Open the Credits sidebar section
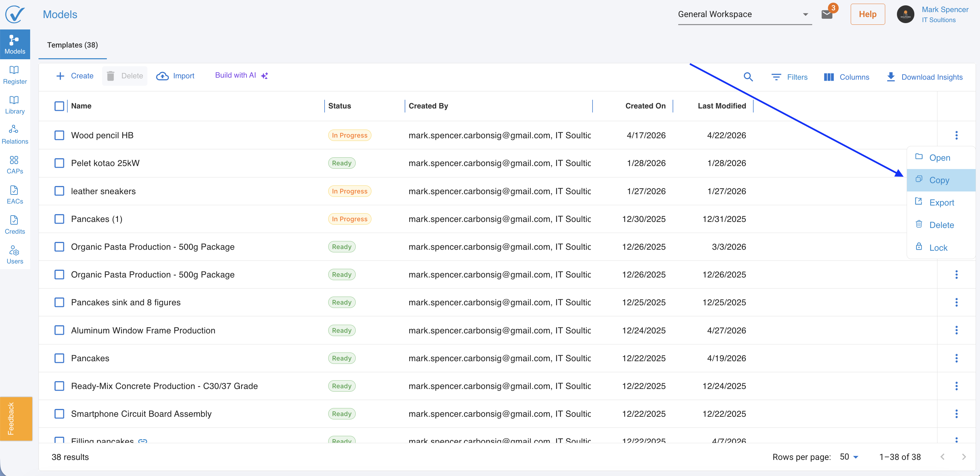 [x=15, y=225]
